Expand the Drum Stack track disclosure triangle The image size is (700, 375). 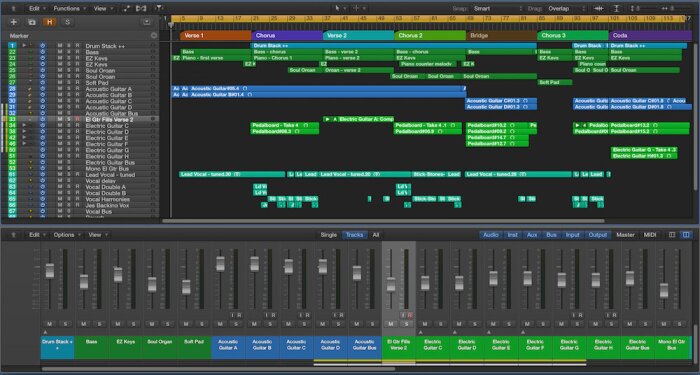coord(25,46)
